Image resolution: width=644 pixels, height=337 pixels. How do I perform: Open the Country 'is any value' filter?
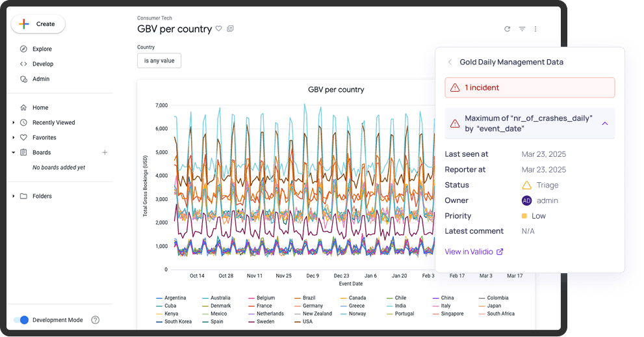coord(159,61)
